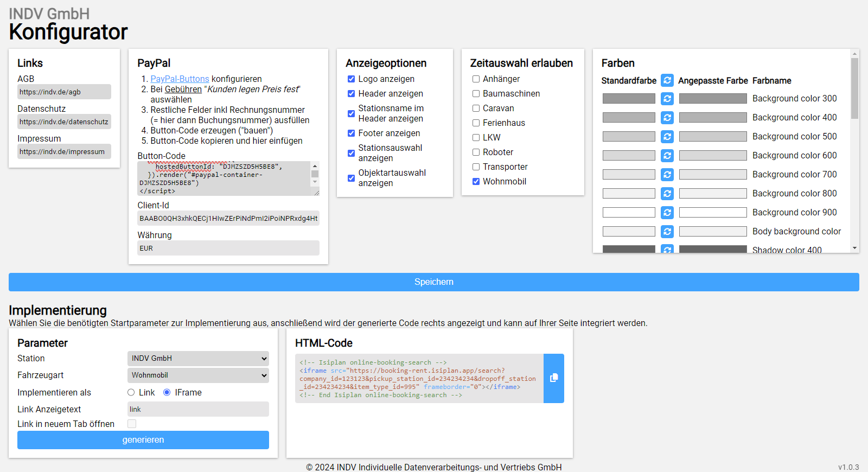Viewport: 868px width, 472px height.
Task: Check the Transporter checkbox
Action: tap(476, 167)
